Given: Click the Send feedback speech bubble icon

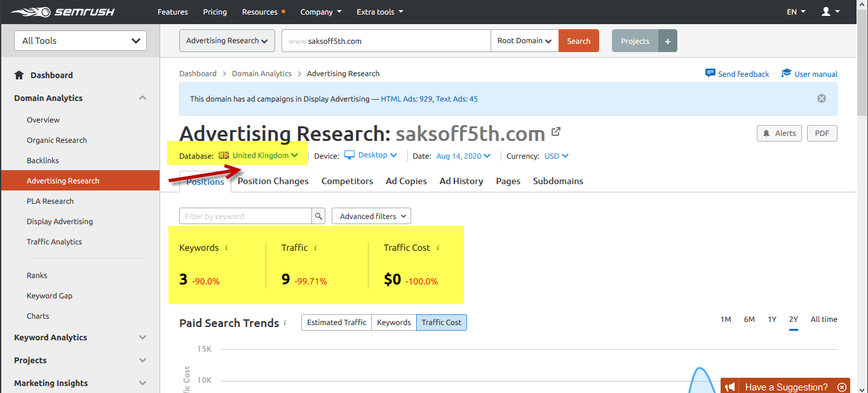Looking at the screenshot, I should point(710,73).
